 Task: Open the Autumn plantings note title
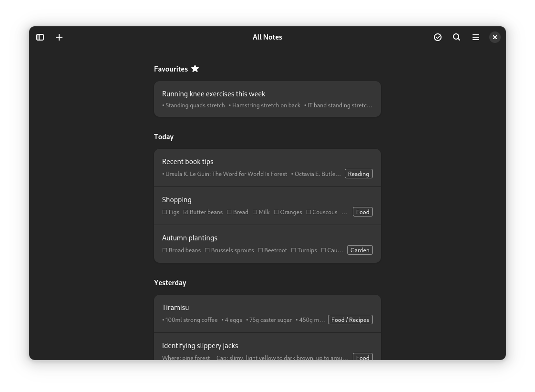click(190, 238)
